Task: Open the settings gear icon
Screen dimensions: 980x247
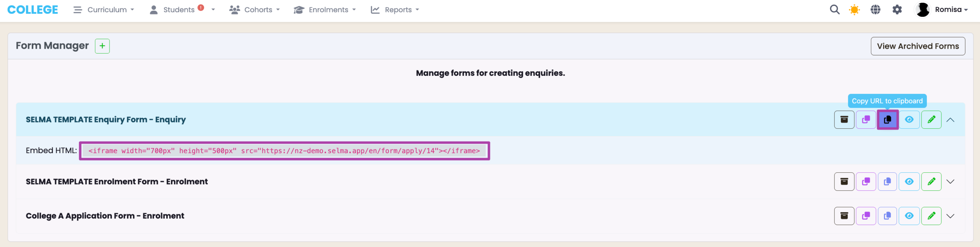Action: coord(897,10)
